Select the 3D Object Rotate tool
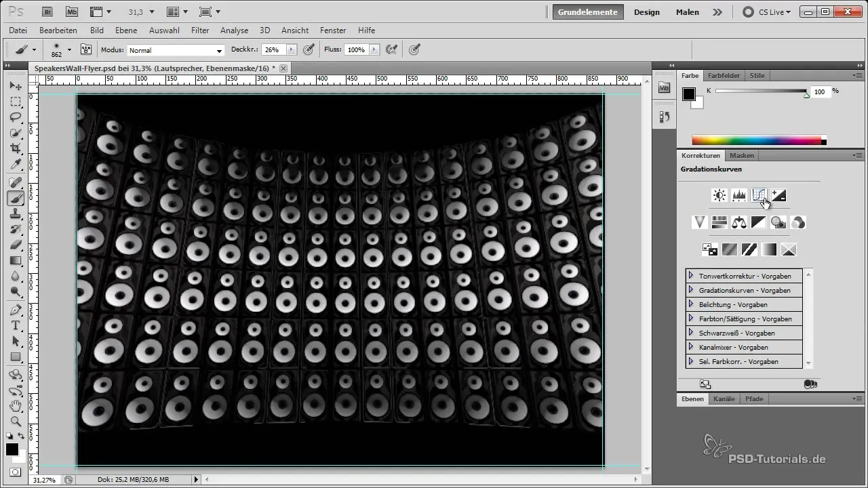Viewport: 868px width, 488px height. tap(16, 375)
